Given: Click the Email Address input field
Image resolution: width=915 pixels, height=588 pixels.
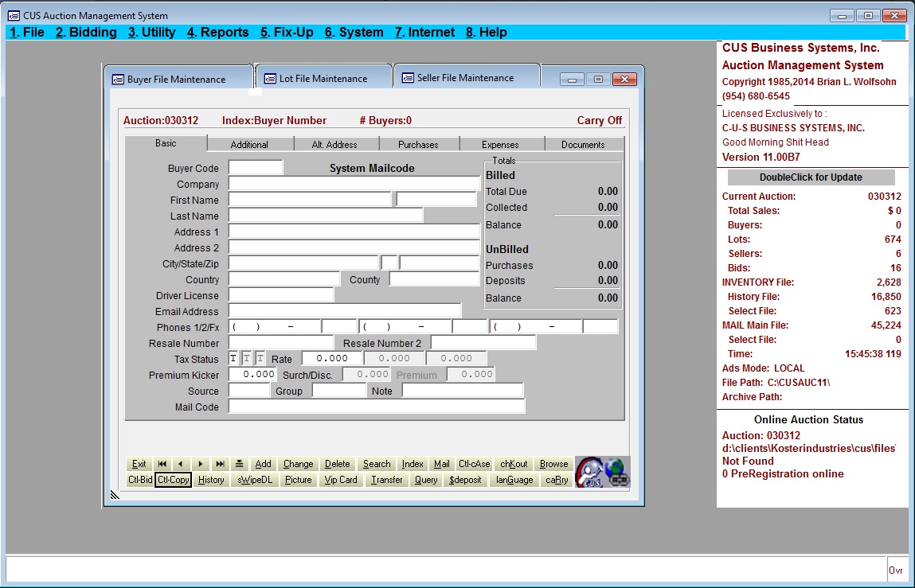Looking at the screenshot, I should [x=345, y=311].
